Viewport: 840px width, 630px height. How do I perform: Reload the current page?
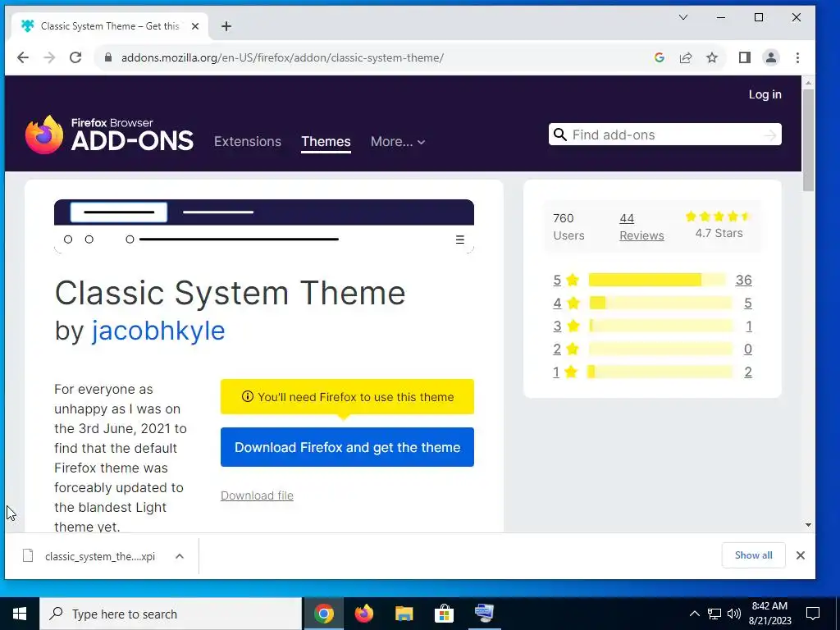coord(75,57)
